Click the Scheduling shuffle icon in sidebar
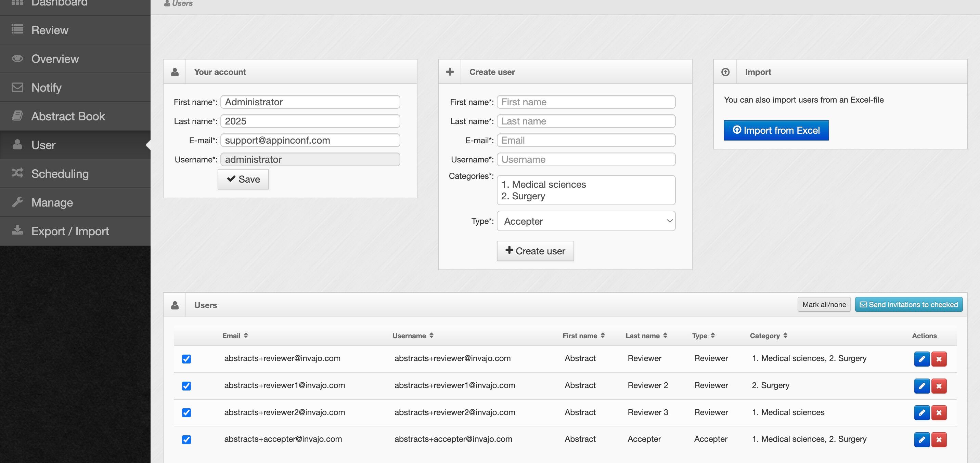The width and height of the screenshot is (980, 463). coord(17,173)
